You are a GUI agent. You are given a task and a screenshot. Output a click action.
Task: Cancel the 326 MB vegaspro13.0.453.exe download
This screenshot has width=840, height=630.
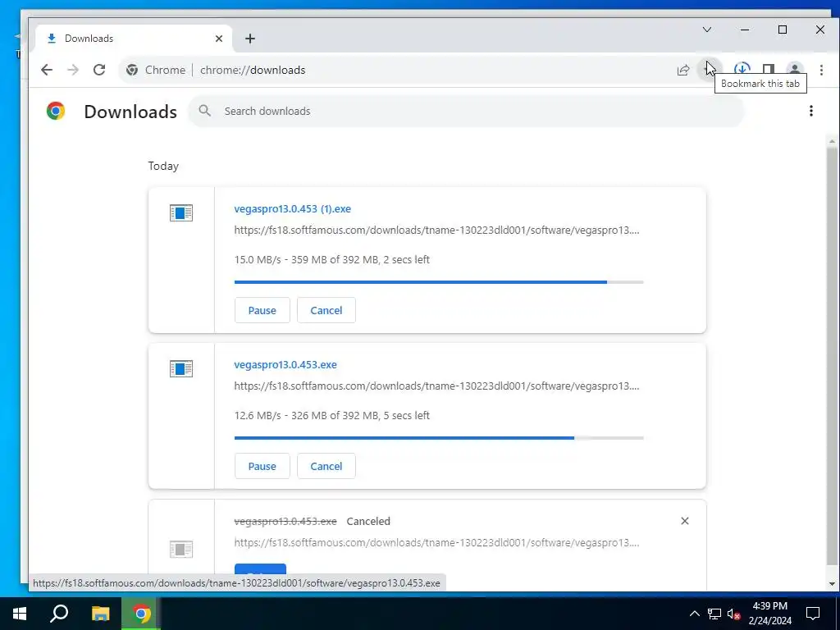coord(326,466)
